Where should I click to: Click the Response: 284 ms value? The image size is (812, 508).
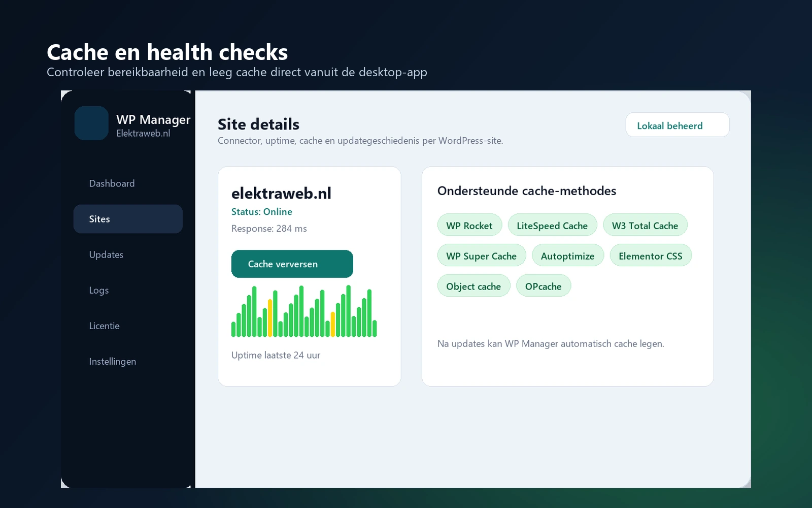pos(269,229)
